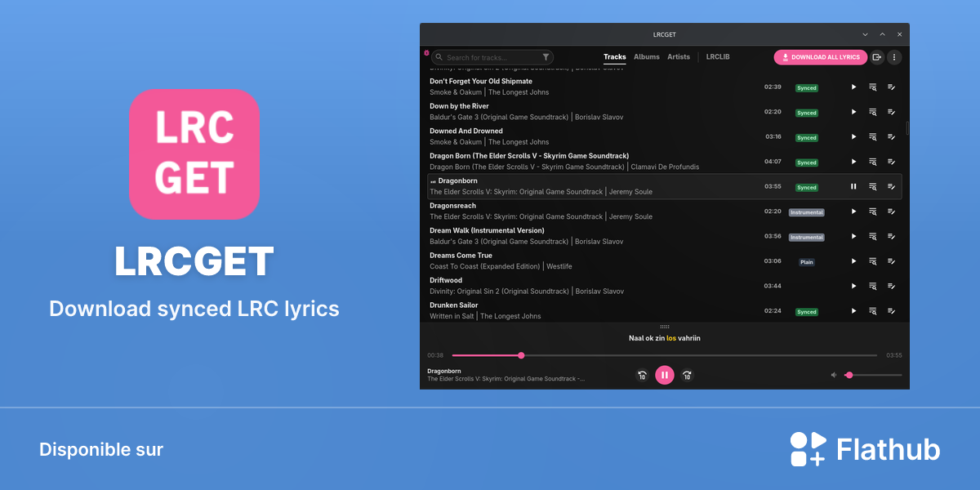Play 'Dragonsreach' track
The image size is (980, 490).
coord(853,212)
